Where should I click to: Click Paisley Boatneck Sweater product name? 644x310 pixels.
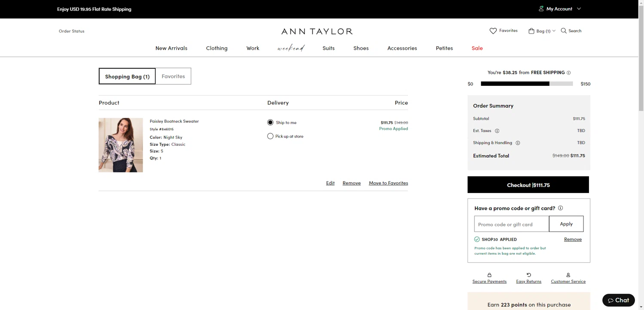click(174, 121)
